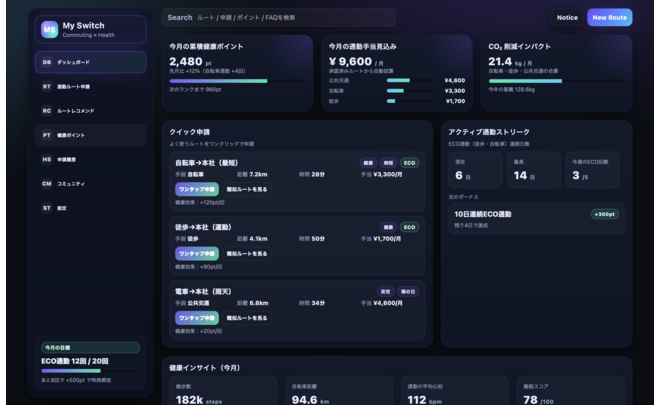Click the +300pt bonus badge
The width and height of the screenshot is (660, 405).
click(x=604, y=214)
